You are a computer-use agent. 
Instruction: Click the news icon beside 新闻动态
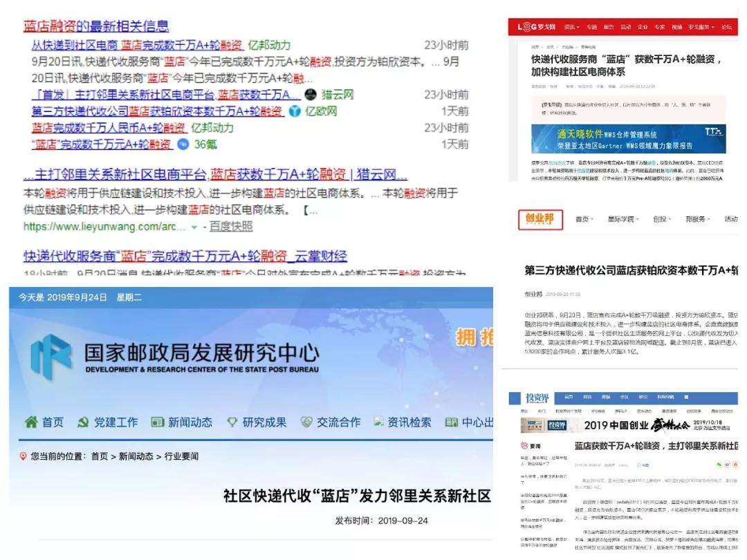point(157,422)
